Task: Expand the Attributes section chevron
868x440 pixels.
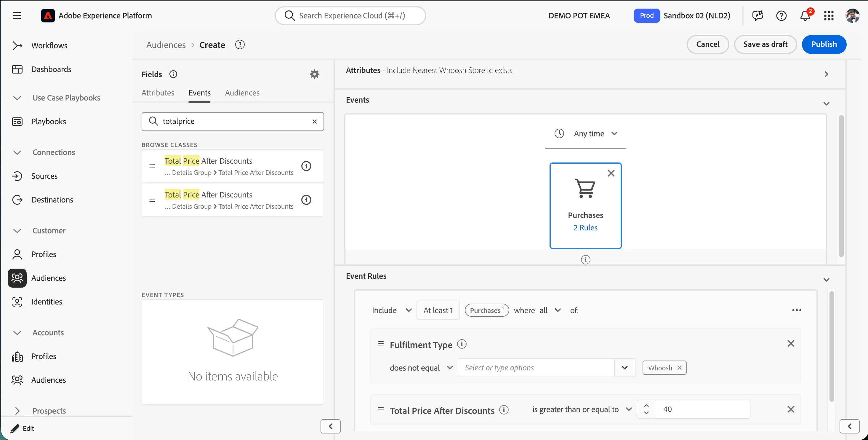Action: coord(826,74)
